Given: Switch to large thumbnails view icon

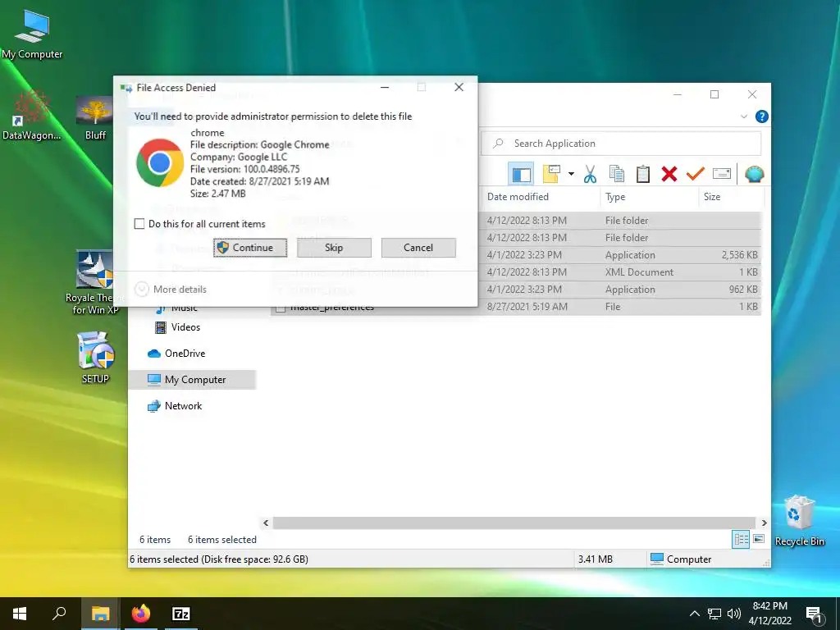Looking at the screenshot, I should [759, 540].
